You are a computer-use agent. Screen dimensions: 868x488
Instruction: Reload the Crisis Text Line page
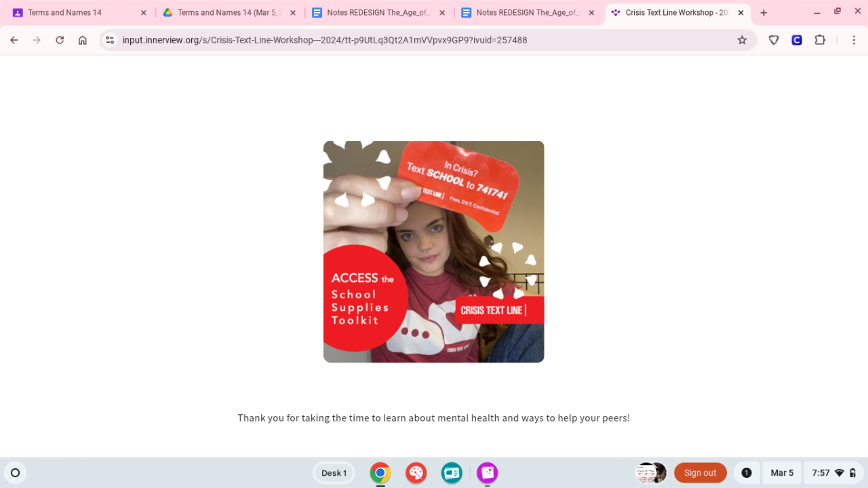(60, 40)
